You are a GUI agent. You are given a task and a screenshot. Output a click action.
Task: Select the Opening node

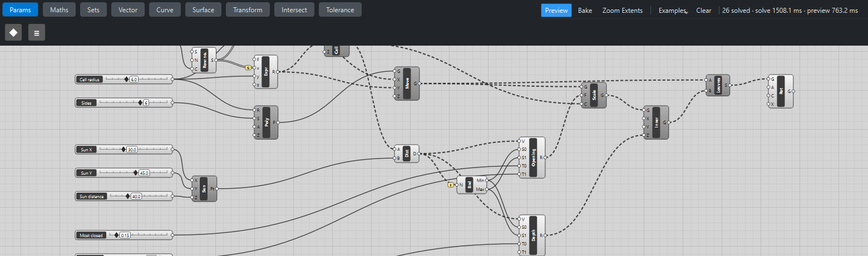coord(532,157)
